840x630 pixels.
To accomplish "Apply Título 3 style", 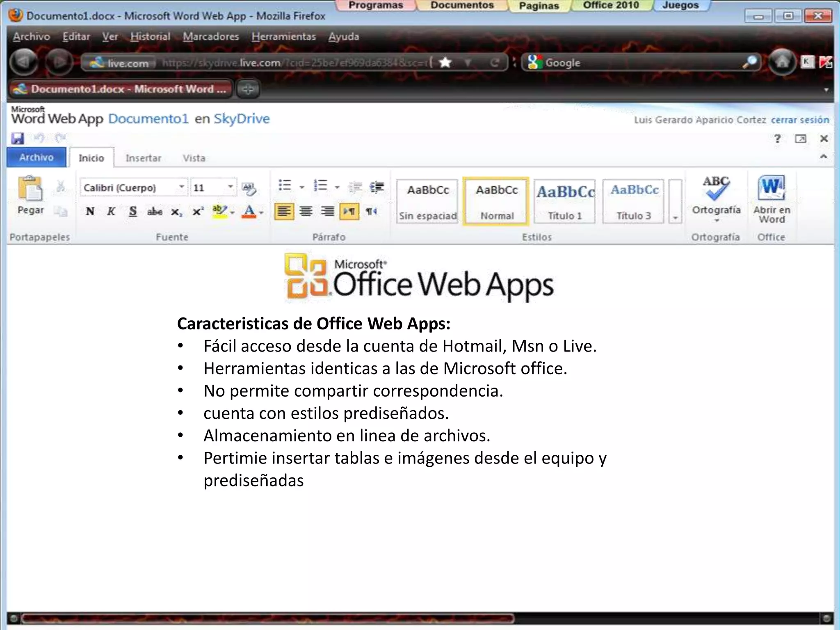I will 633,201.
